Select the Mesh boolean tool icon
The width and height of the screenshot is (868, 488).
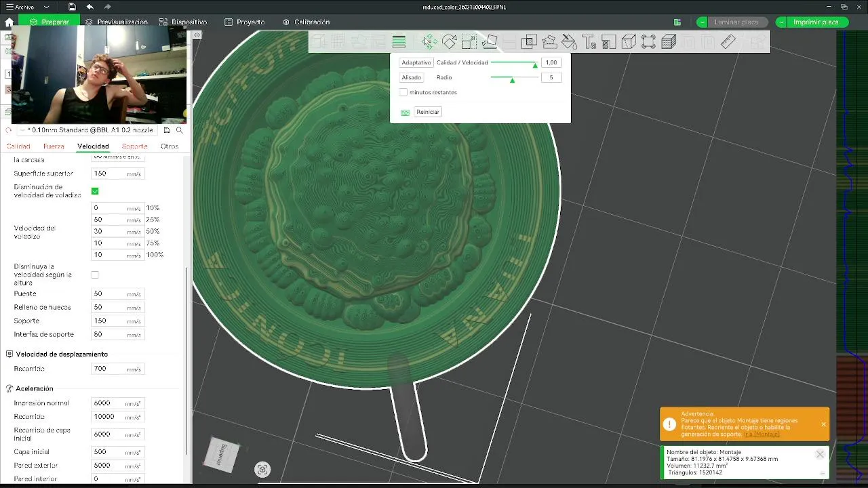[x=529, y=42]
